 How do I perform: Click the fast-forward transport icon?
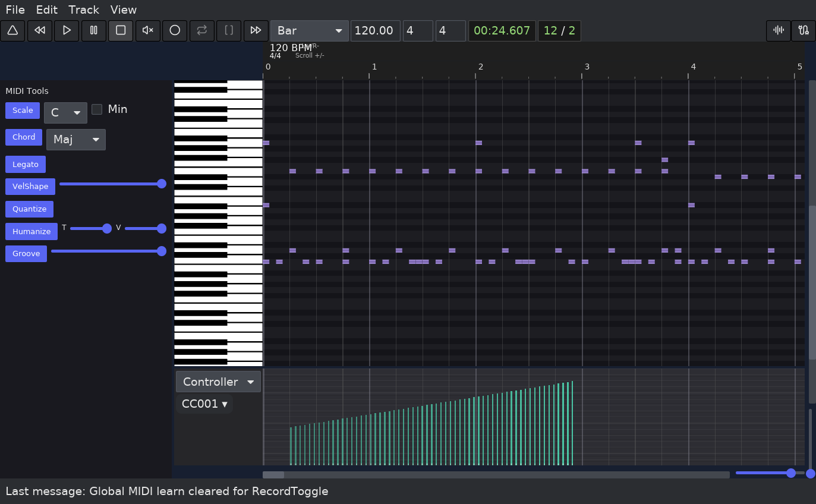pos(256,30)
